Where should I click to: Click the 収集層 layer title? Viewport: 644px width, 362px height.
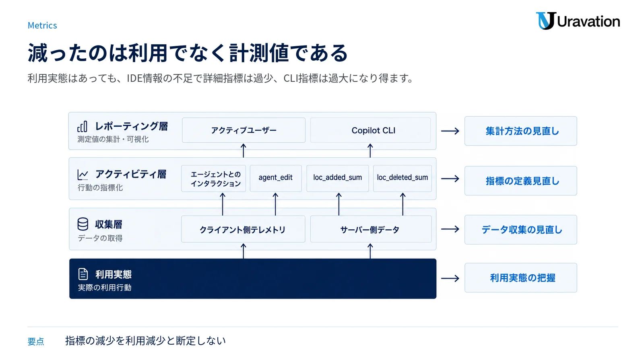tap(109, 224)
